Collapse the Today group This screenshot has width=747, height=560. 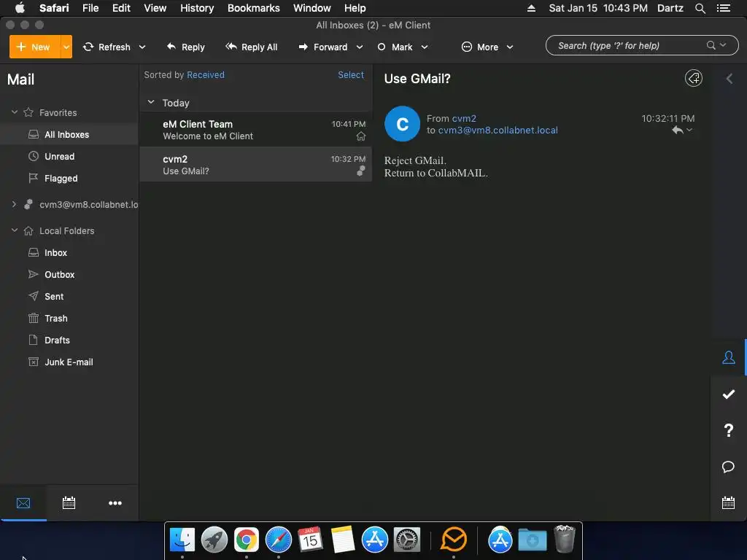pos(151,102)
